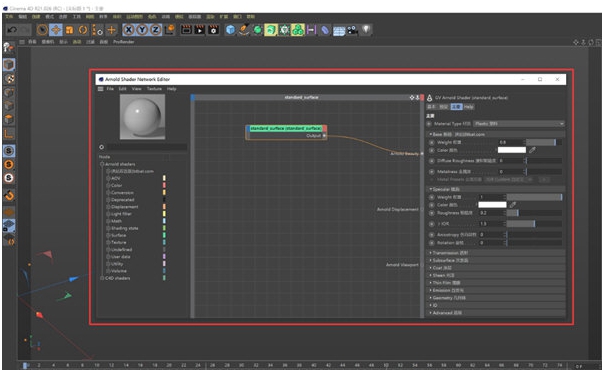
Task: Add a light object
Action: pyautogui.click(x=366, y=30)
